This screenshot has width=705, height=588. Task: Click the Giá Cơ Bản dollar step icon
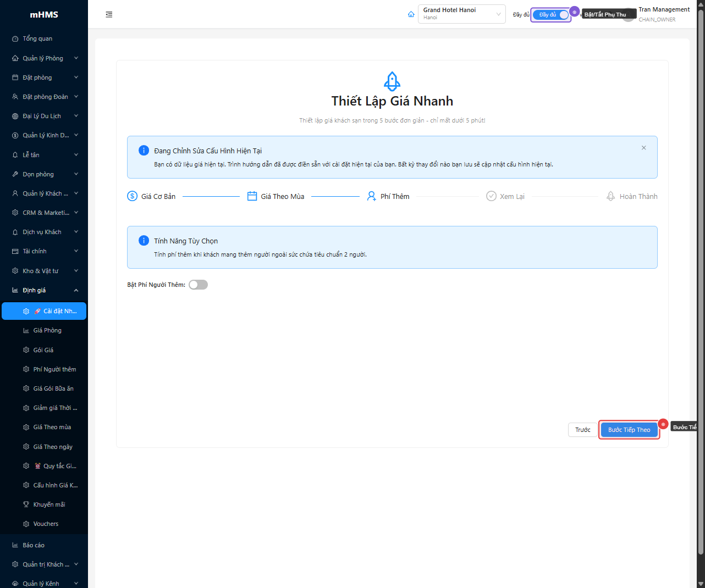tap(133, 196)
